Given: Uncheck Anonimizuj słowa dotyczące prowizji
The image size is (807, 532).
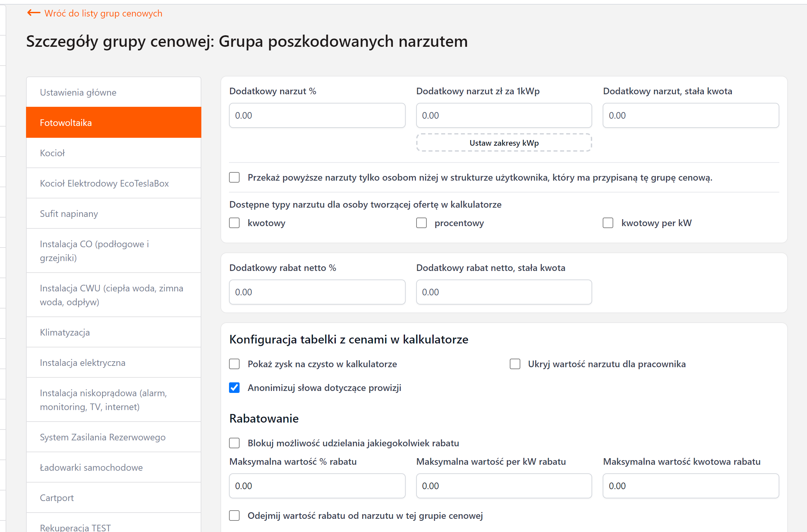Looking at the screenshot, I should 234,388.
